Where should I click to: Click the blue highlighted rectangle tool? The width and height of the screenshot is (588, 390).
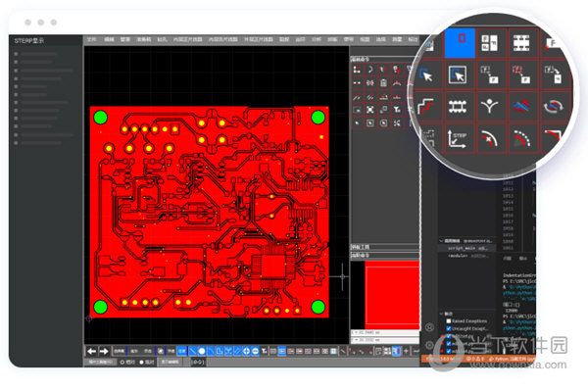(x=461, y=43)
